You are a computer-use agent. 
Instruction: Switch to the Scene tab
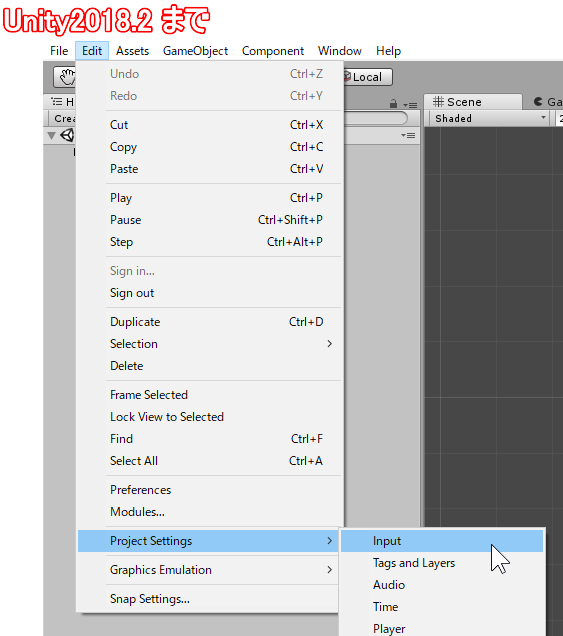pyautogui.click(x=473, y=102)
